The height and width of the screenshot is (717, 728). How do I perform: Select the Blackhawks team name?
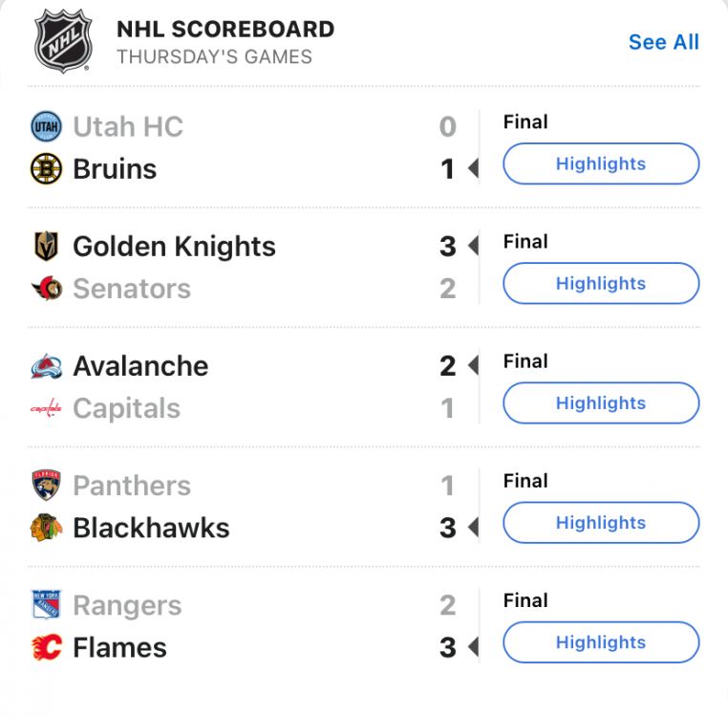click(x=151, y=528)
